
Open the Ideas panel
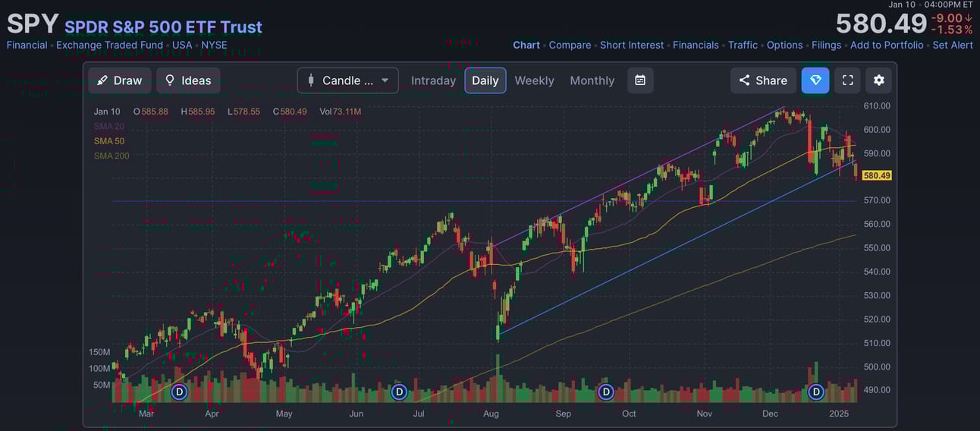pos(188,80)
